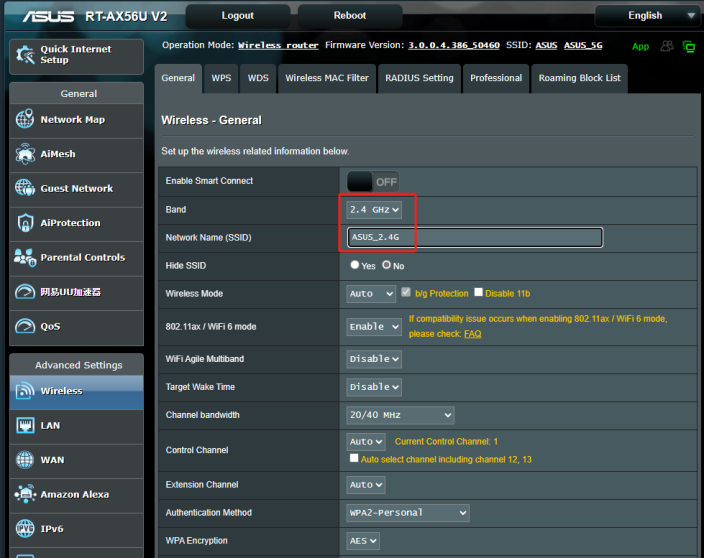Click the AiMesh sidebar icon
Image resolution: width=704 pixels, height=558 pixels.
[x=25, y=154]
